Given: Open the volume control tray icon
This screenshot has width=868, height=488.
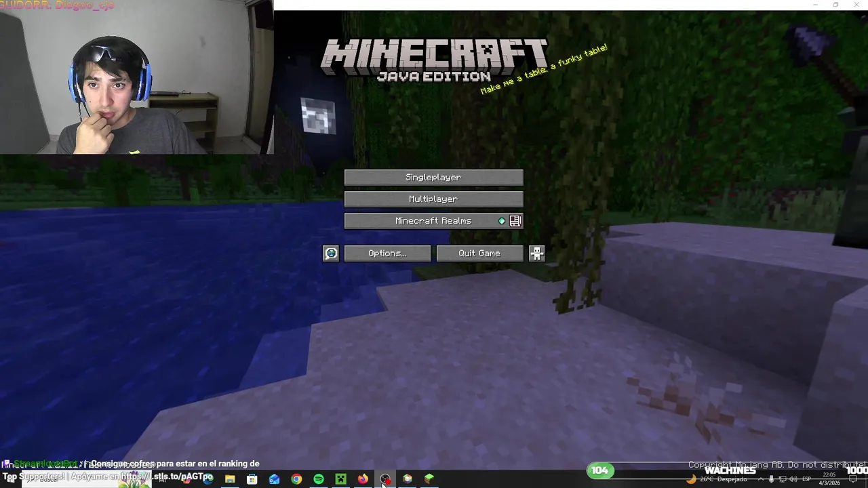Looking at the screenshot, I should (x=793, y=479).
